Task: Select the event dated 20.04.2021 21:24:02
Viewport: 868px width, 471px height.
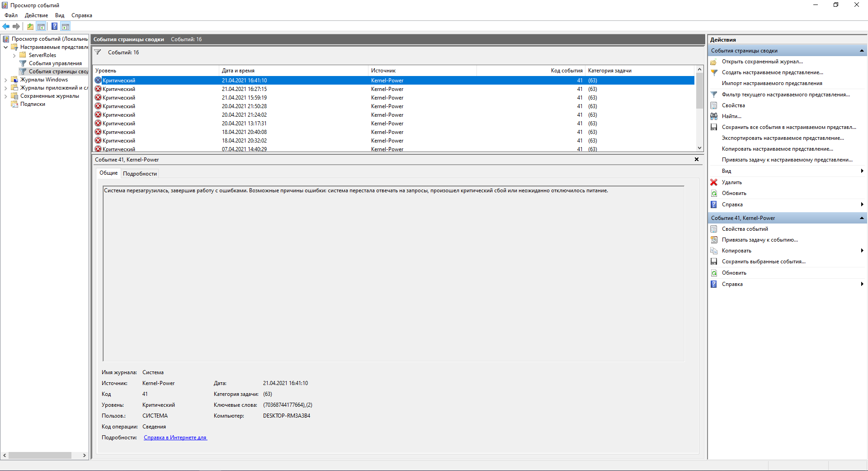Action: [x=393, y=115]
